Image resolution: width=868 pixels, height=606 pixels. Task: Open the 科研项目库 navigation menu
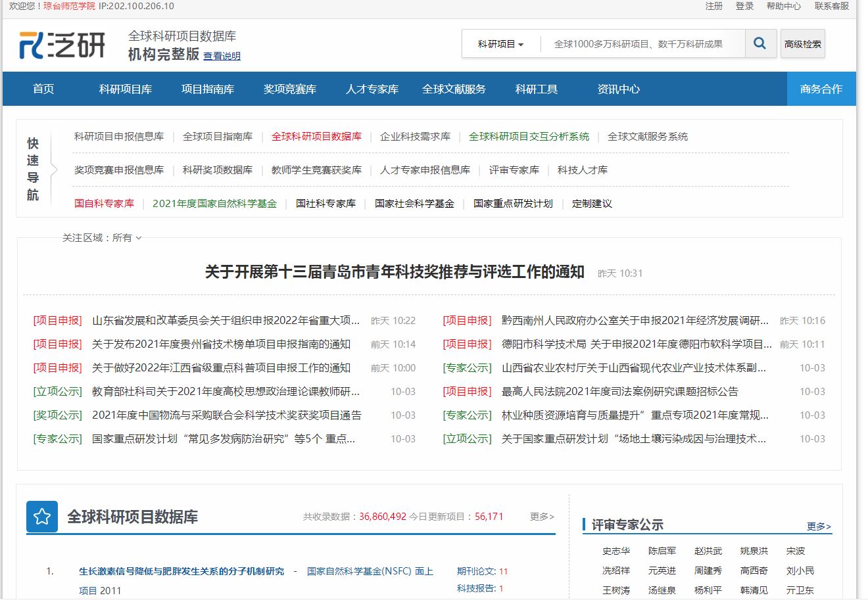125,89
